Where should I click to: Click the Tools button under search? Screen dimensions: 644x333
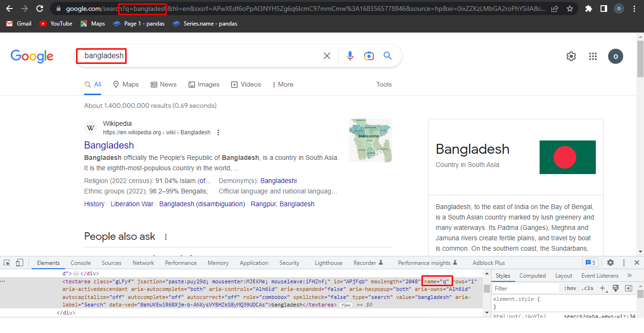click(x=384, y=84)
